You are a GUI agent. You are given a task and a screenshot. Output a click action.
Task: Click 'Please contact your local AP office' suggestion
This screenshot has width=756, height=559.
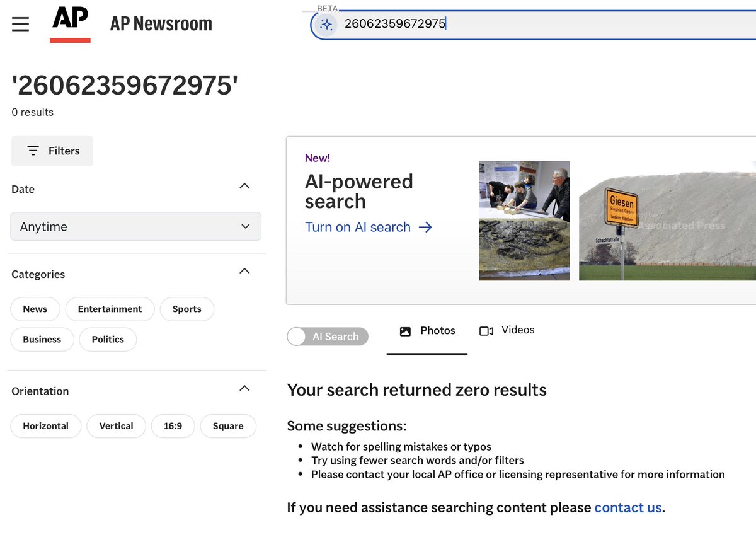518,475
